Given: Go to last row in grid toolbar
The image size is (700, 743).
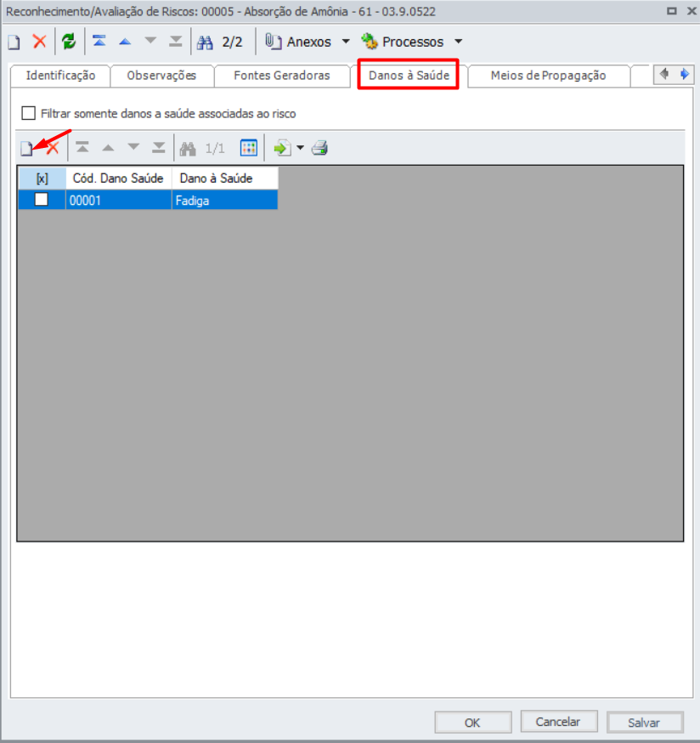Looking at the screenshot, I should 159,148.
